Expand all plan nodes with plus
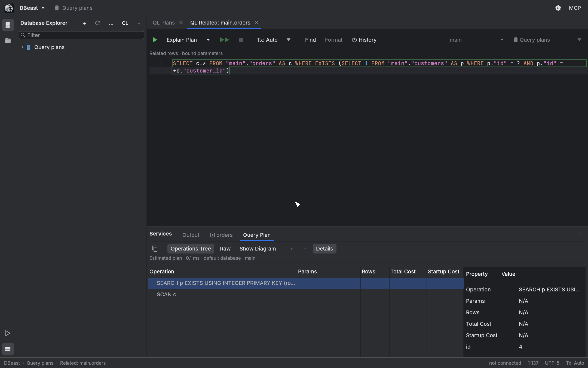The height and width of the screenshot is (368, 588). 292,249
